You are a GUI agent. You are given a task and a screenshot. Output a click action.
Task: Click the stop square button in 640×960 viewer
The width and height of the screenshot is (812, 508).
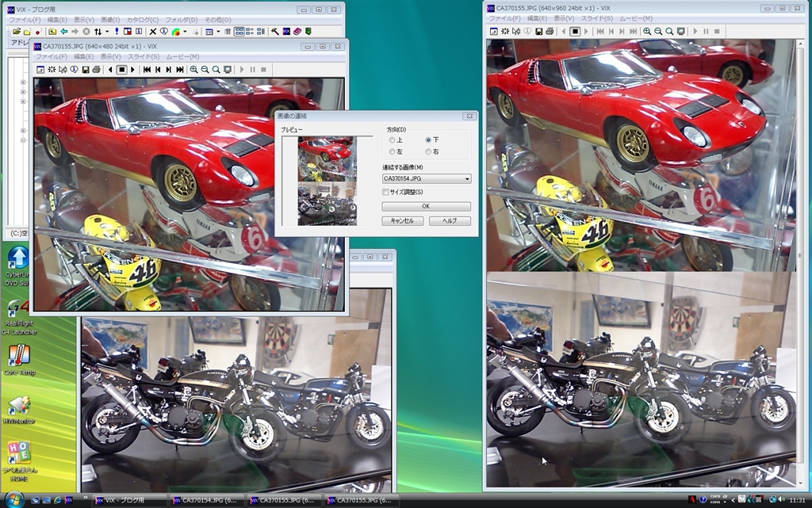click(575, 32)
